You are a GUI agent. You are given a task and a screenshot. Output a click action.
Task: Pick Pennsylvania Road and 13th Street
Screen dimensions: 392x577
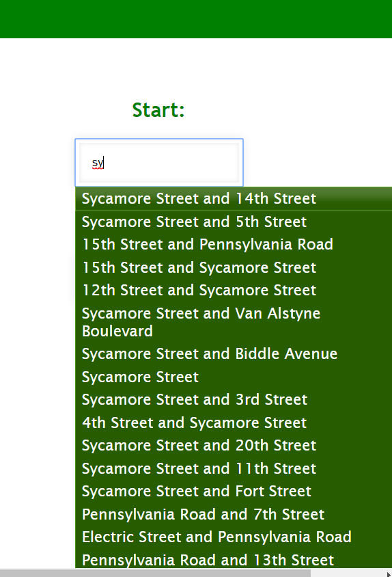234,559
